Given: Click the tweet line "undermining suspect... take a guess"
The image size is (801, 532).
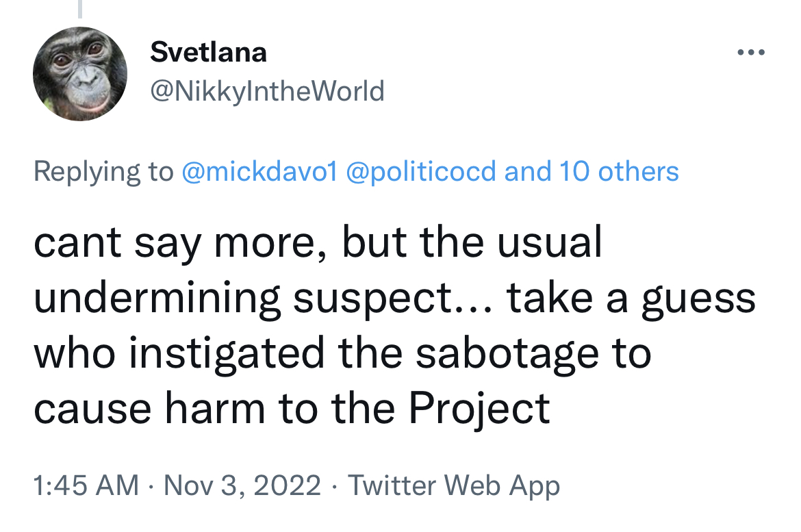Looking at the screenshot, I should click(394, 298).
